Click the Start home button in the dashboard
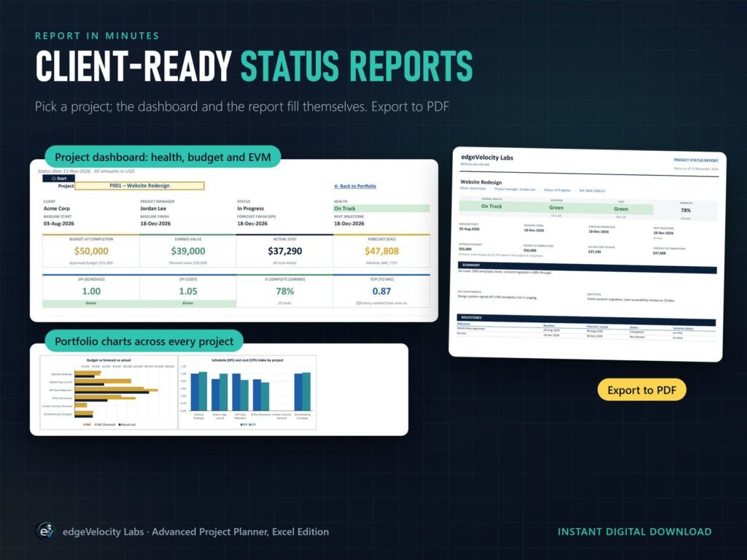 click(x=58, y=178)
